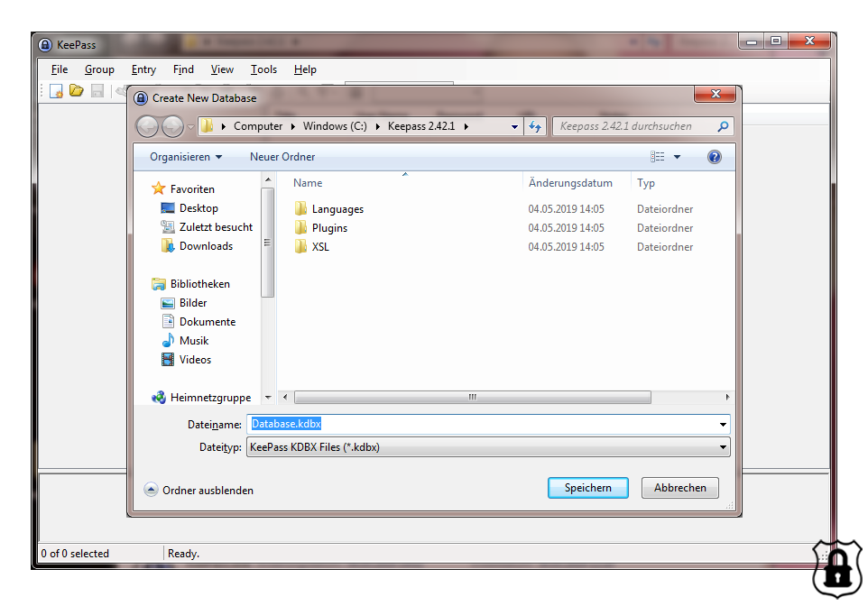Click the file list scroll-right arrow
This screenshot has height=606, width=868.
[x=727, y=397]
